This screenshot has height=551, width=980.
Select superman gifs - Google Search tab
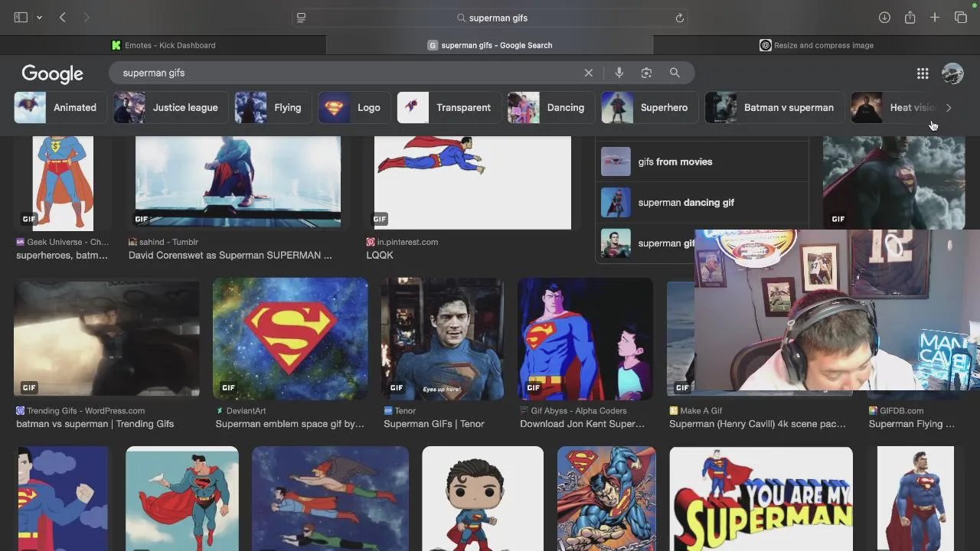click(490, 45)
